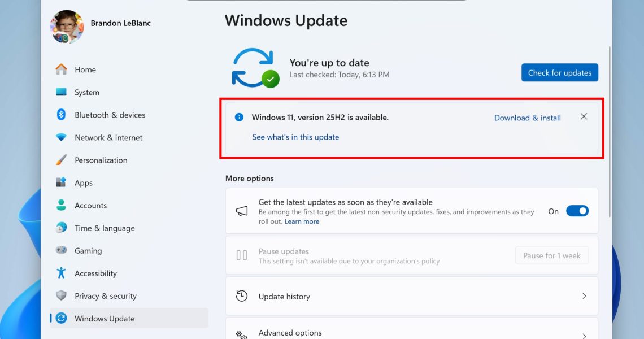The width and height of the screenshot is (644, 339).
Task: Click the Pause updates label
Action: point(284,251)
